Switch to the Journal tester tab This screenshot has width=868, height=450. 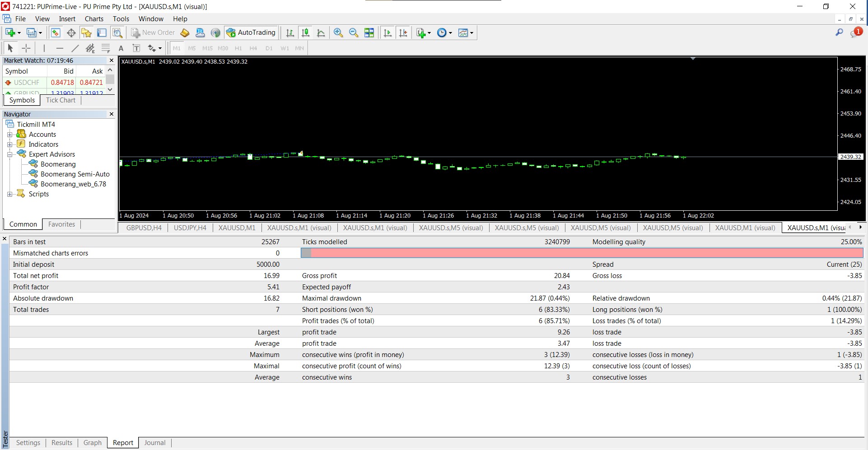[155, 443]
